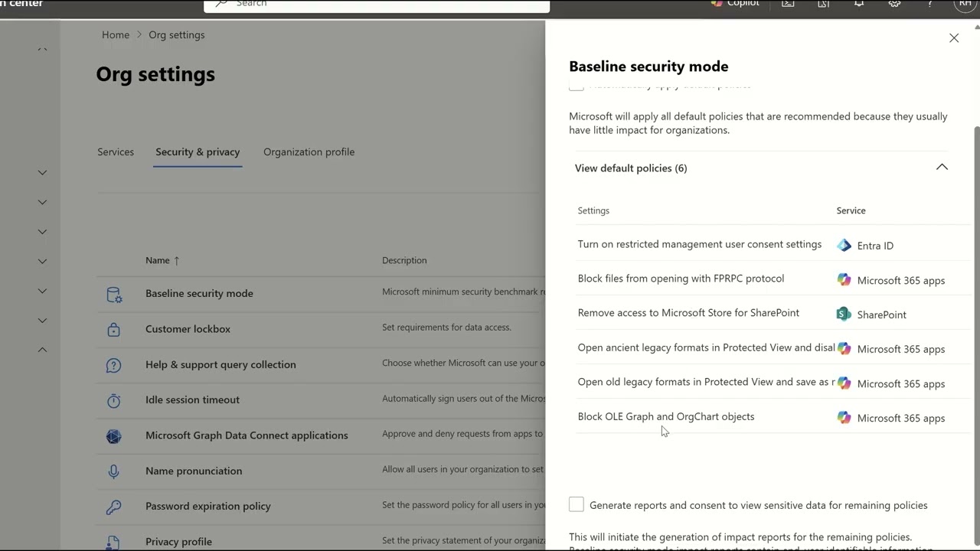Click the Password expiration policy key icon
The height and width of the screenshot is (551, 980).
pyautogui.click(x=113, y=507)
